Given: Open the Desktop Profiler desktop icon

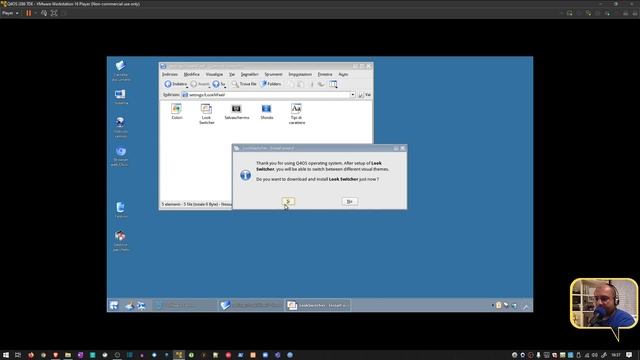Looking at the screenshot, I should (120, 240).
